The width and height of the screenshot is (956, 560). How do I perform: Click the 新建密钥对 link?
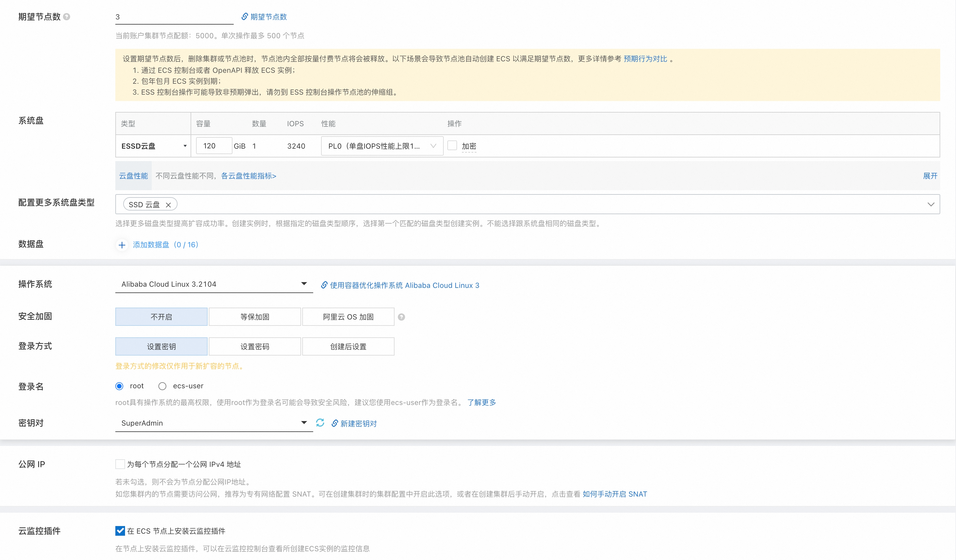358,423
